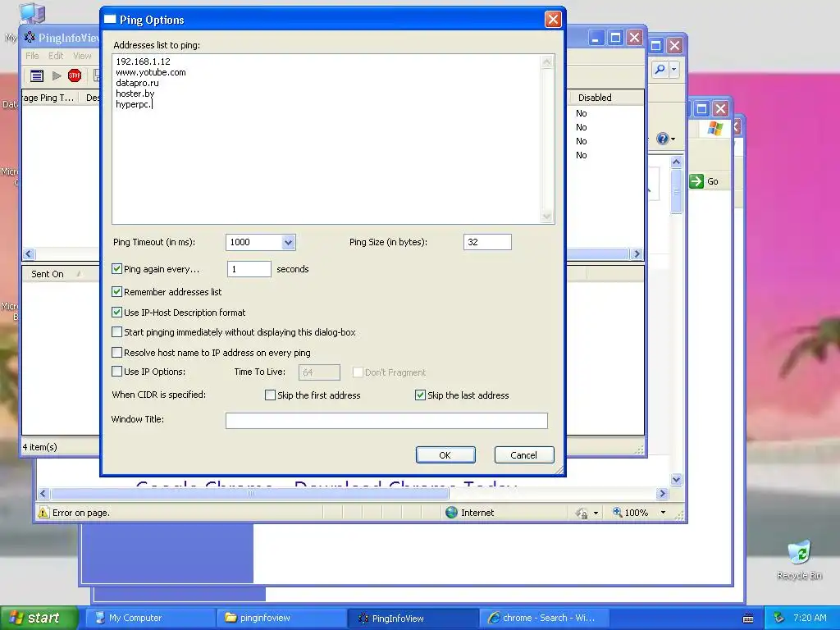Image resolution: width=840 pixels, height=630 pixels.
Task: Switch to pinginfoview folder taskbar item
Action: [282, 618]
